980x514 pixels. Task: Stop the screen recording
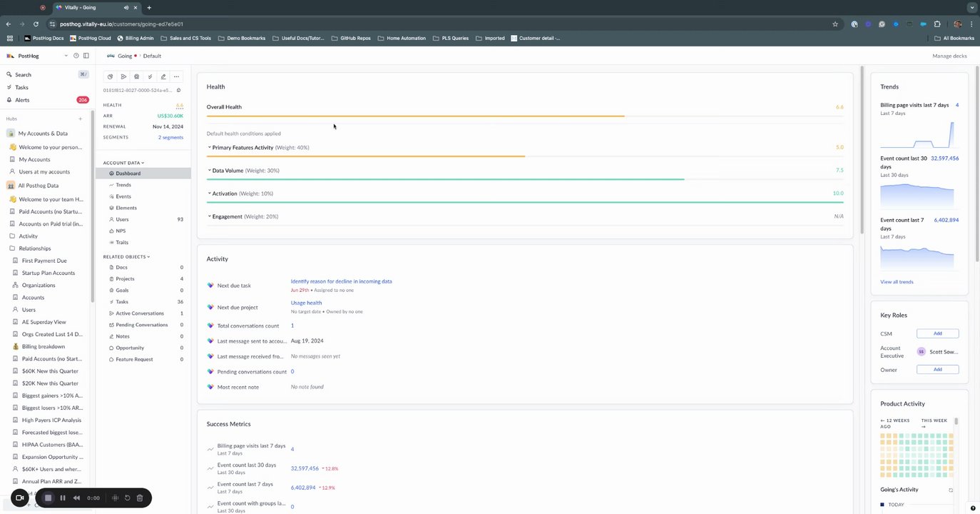tap(48, 498)
